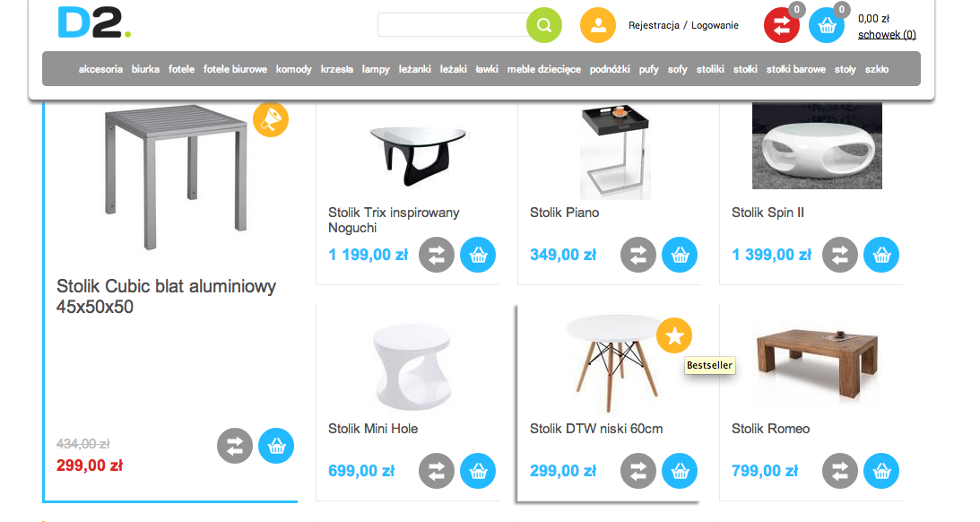Add Stolik Romeo to basket
The image size is (980, 522).
881,471
